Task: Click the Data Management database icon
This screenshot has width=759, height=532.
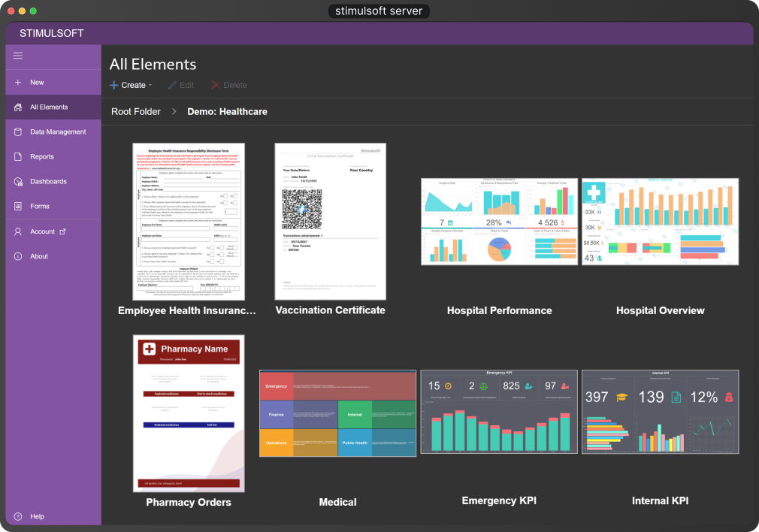Action: tap(18, 132)
